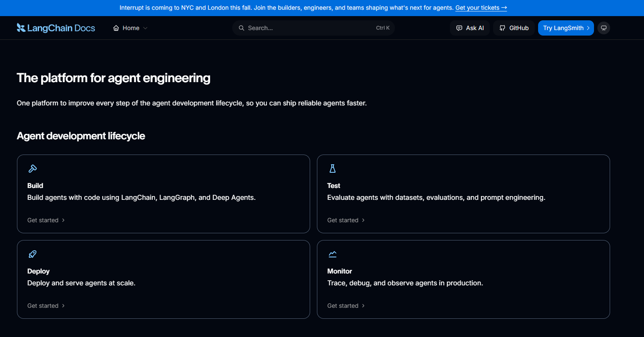Open the Monitor card title
This screenshot has width=644, height=337.
pos(340,271)
